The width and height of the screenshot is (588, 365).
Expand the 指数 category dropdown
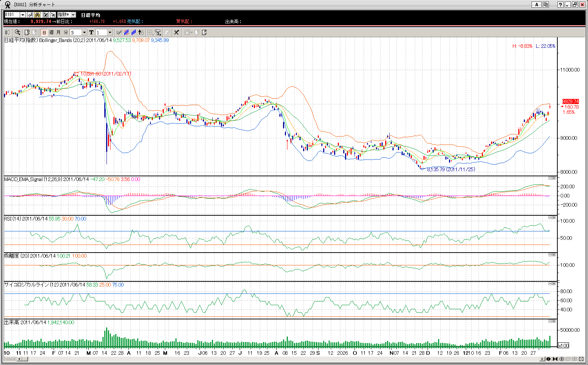(73, 15)
